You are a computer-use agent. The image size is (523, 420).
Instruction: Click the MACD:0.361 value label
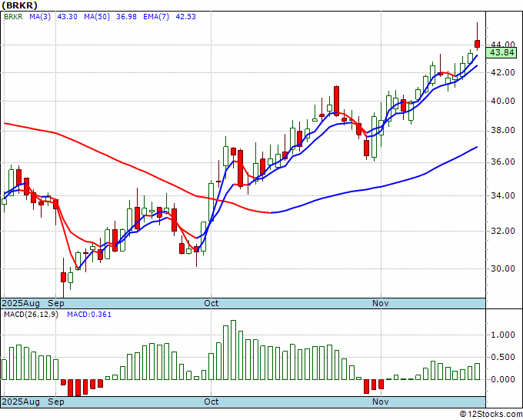[x=89, y=315]
